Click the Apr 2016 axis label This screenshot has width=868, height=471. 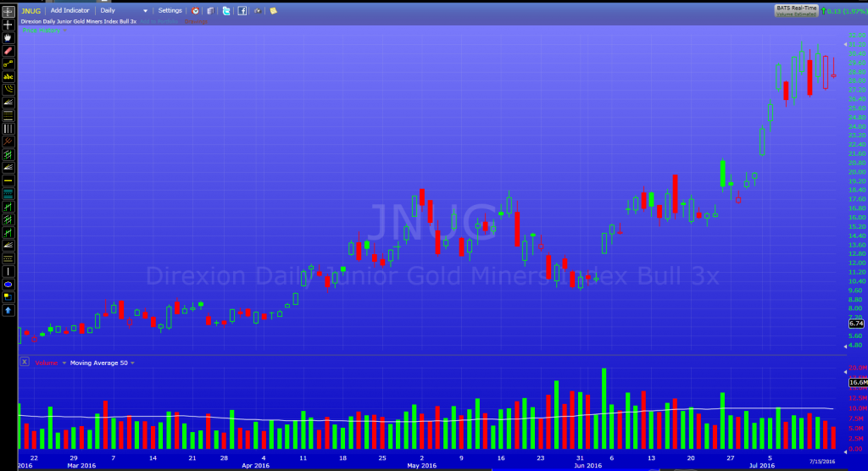pos(255,465)
